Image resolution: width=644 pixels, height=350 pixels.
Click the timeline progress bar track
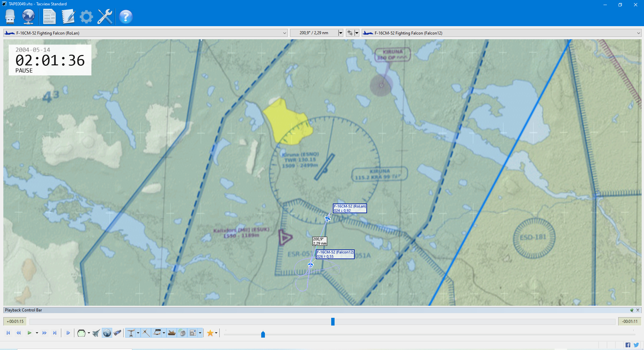click(323, 322)
